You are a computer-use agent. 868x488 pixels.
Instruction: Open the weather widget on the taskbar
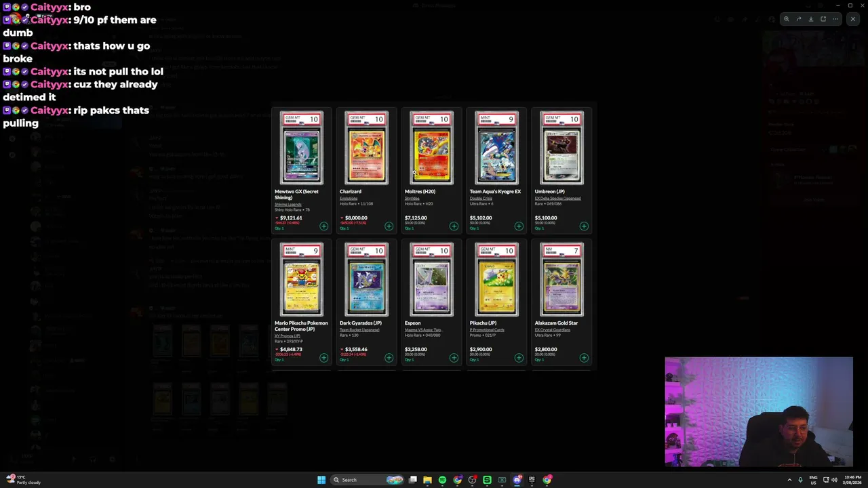point(23,480)
